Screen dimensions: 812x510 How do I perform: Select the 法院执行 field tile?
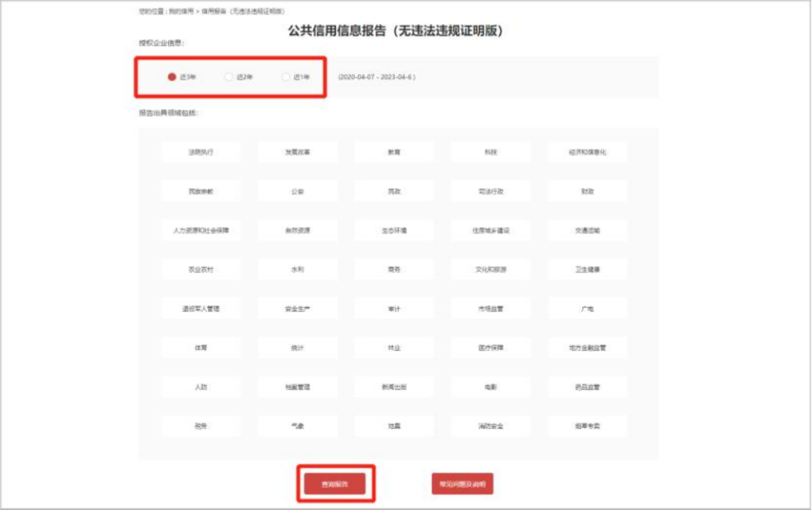tap(201, 153)
